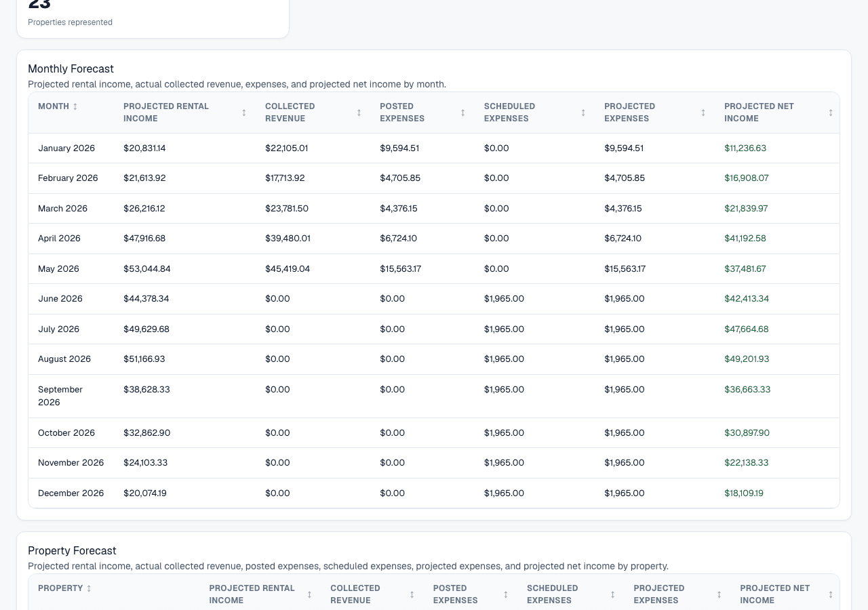
Task: Select the March 2026 row label
Action: (63, 209)
